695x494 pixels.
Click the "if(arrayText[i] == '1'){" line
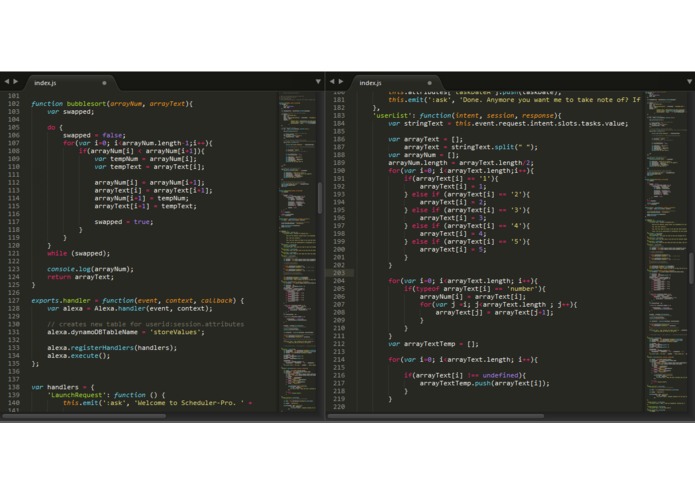tap(451, 179)
